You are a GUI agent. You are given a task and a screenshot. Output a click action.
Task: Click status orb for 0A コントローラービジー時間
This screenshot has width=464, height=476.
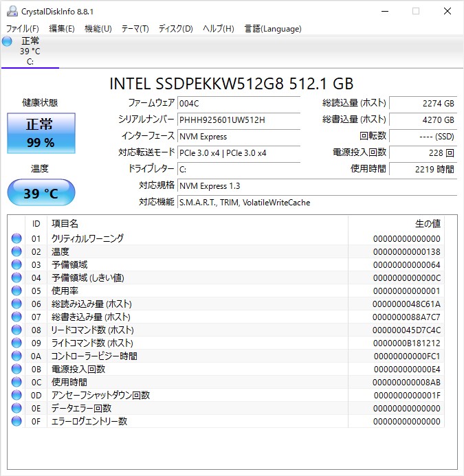(16, 356)
